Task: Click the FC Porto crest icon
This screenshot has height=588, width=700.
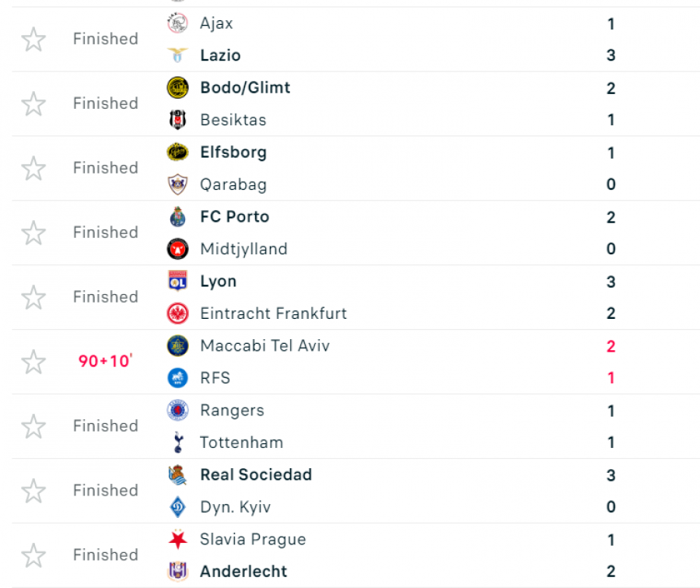Action: click(177, 216)
